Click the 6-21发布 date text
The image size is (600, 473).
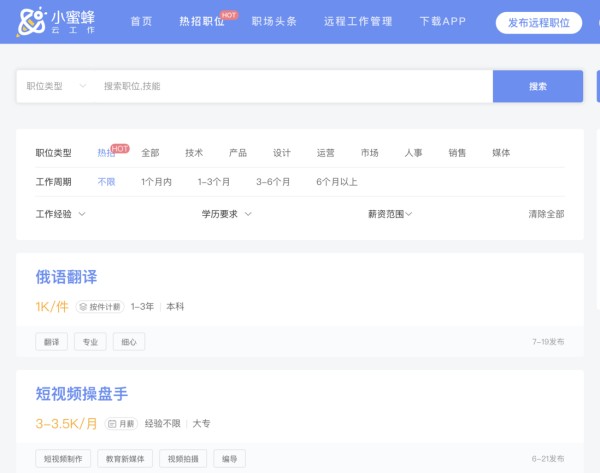pyautogui.click(x=548, y=458)
